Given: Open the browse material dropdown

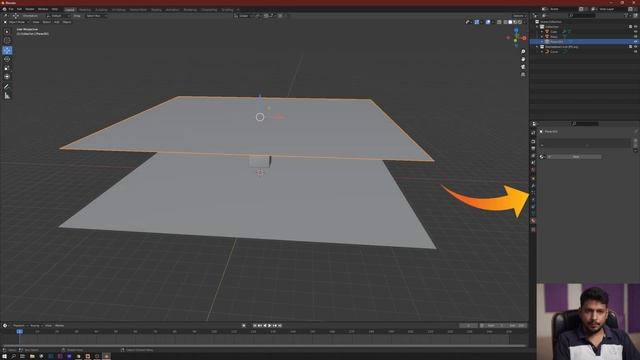Looking at the screenshot, I should [542, 157].
